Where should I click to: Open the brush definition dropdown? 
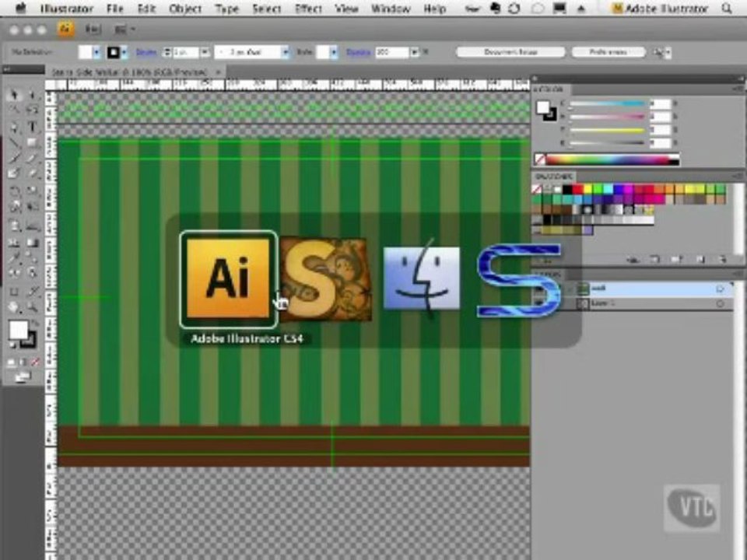click(x=286, y=52)
